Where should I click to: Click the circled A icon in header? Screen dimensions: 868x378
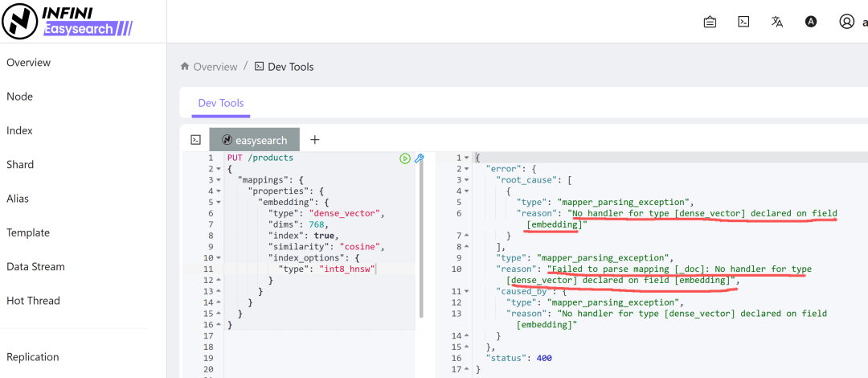point(811,22)
